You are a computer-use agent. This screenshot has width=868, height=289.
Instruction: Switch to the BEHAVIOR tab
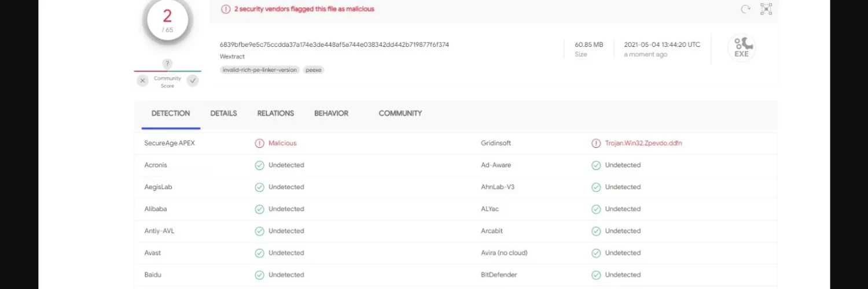pos(331,113)
